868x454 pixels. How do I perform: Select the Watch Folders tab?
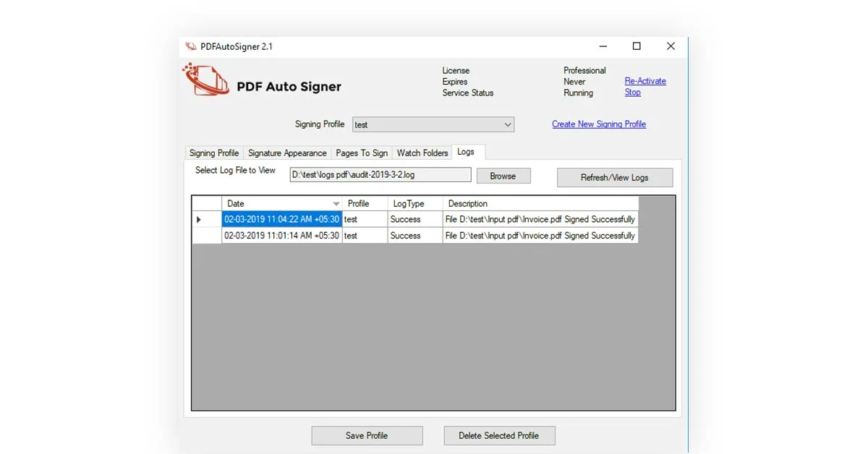pyautogui.click(x=422, y=153)
